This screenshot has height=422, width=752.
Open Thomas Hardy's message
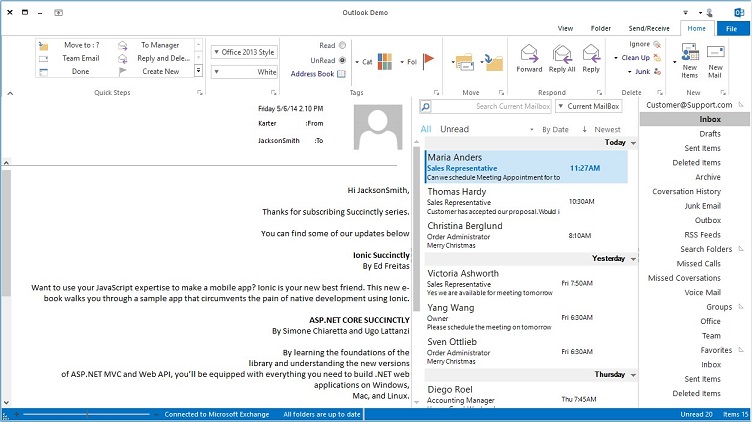(x=526, y=201)
